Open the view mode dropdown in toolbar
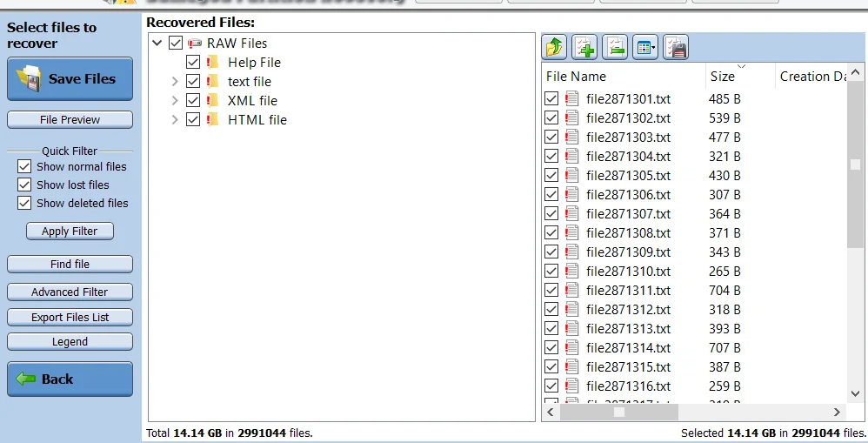 (644, 47)
